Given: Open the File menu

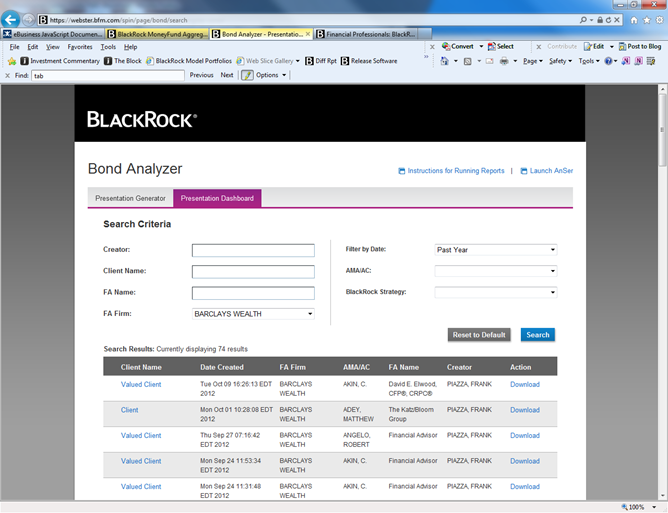Looking at the screenshot, I should coord(14,47).
